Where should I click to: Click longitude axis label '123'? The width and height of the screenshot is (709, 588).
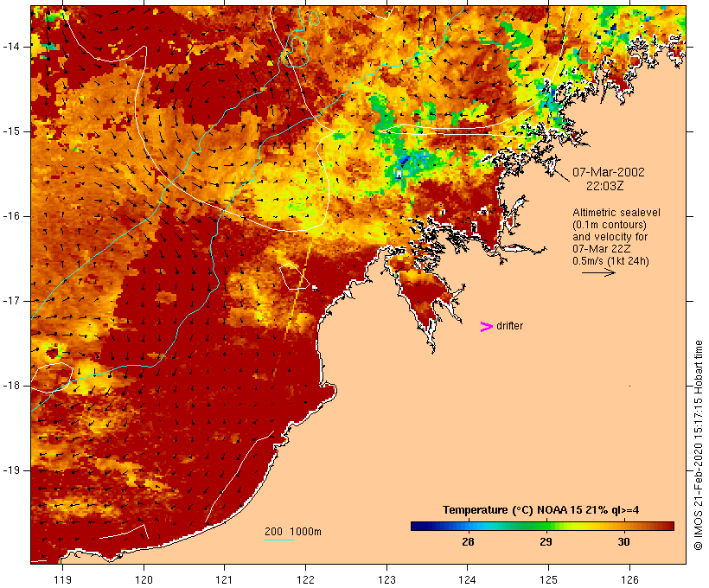386,579
